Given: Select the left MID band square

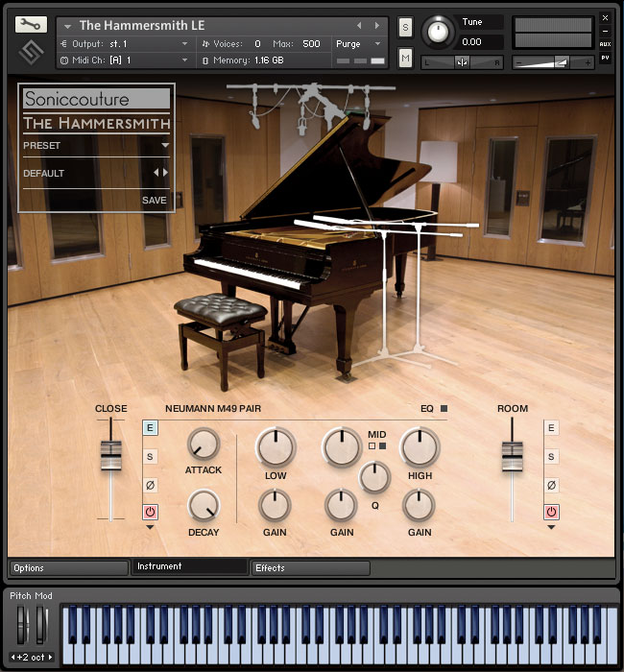Looking at the screenshot, I should pyautogui.click(x=372, y=446).
